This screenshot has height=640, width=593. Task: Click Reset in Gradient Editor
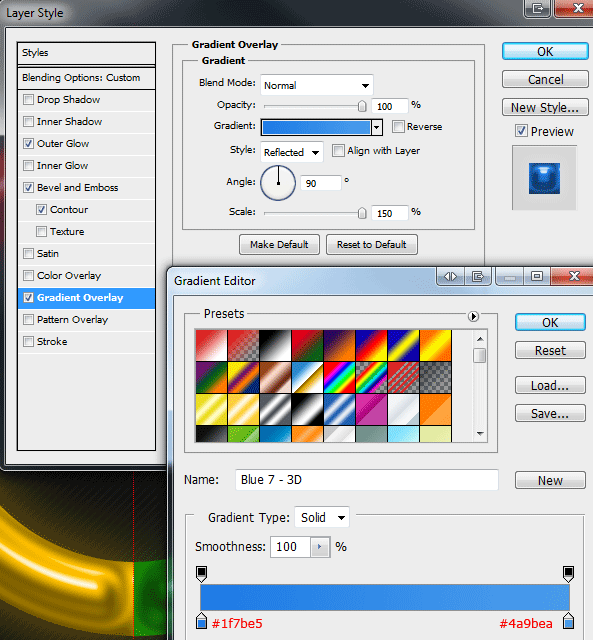(550, 351)
